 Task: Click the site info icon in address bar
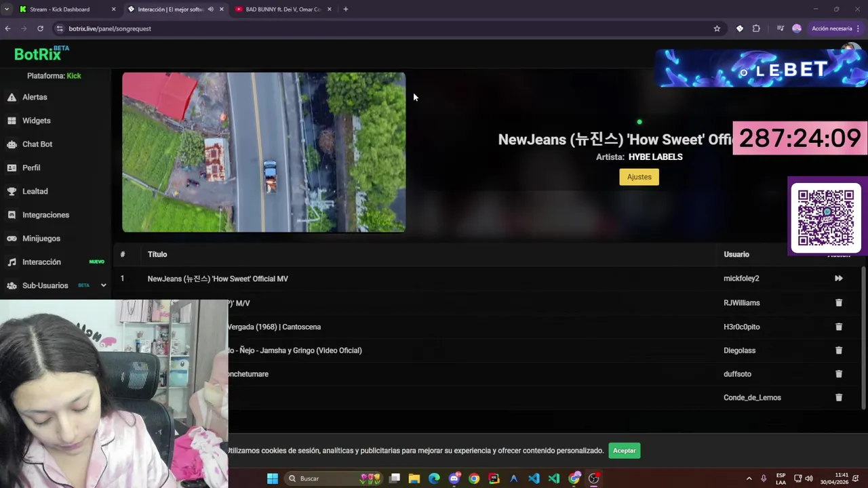click(x=60, y=28)
